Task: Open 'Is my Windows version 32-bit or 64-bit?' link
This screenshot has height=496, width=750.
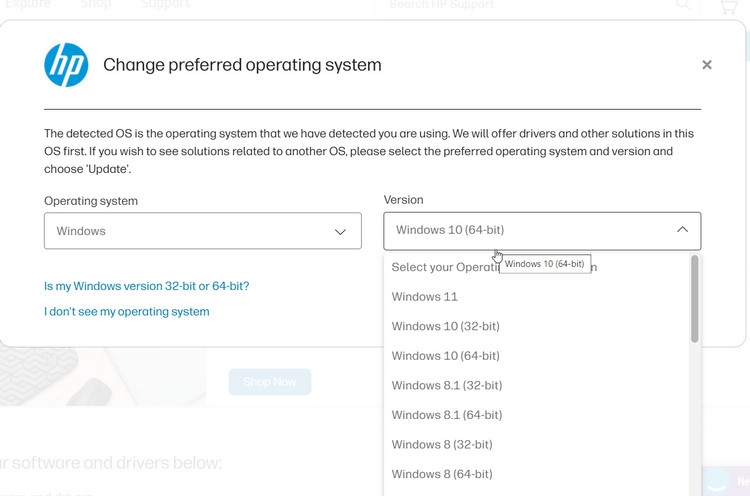Action: point(146,286)
